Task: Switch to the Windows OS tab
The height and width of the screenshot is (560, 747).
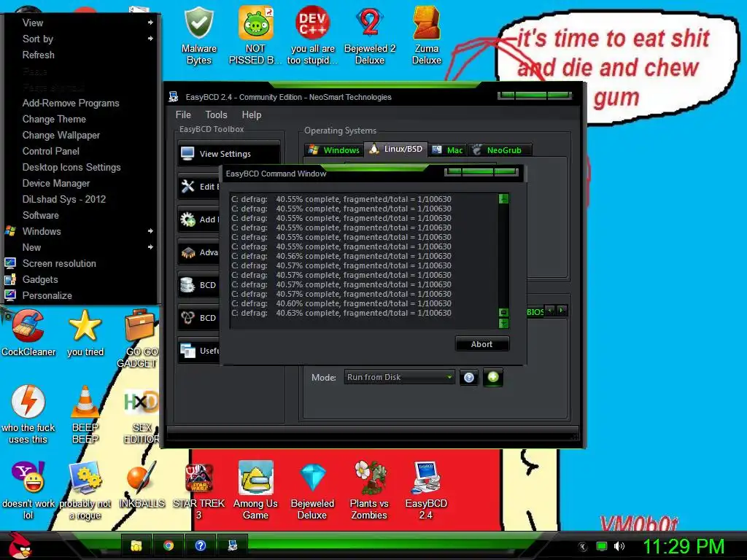Action: [334, 150]
